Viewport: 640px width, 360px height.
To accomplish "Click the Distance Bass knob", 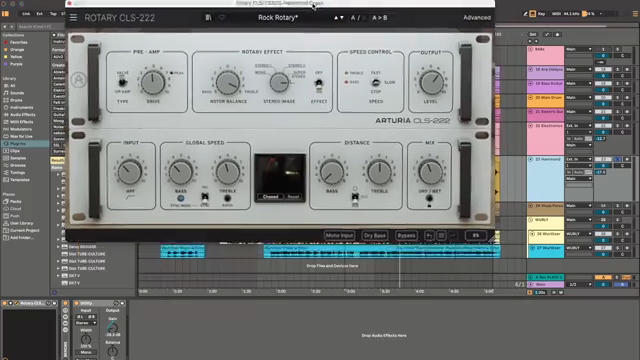I will click(332, 172).
